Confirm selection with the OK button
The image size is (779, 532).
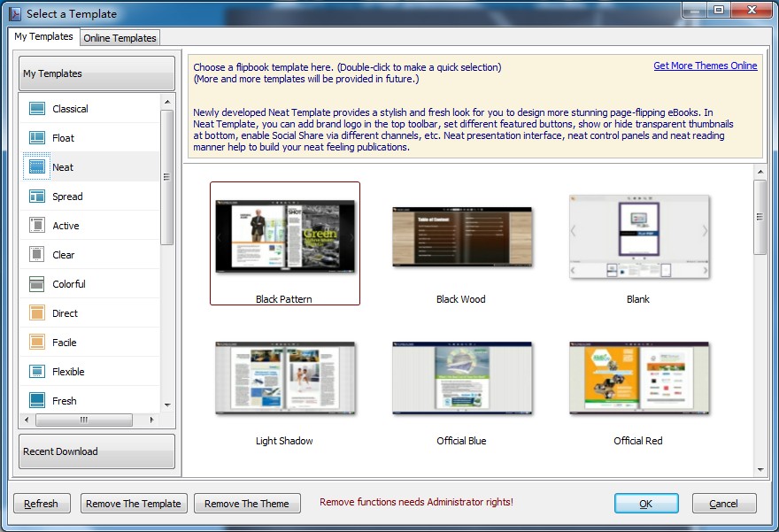pos(645,504)
